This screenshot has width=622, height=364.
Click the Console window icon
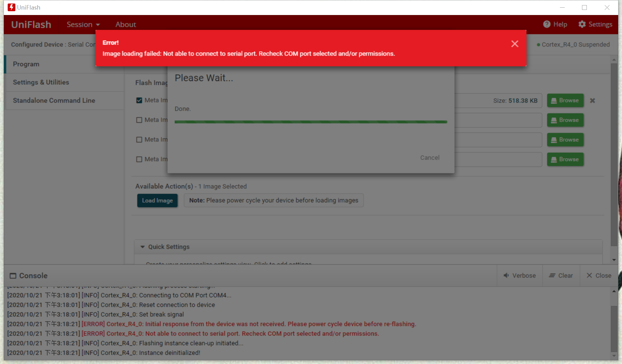click(x=13, y=275)
